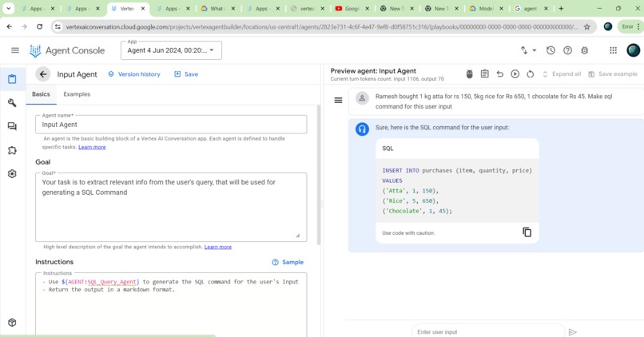Image resolution: width=644 pixels, height=337 pixels.
Task: Click the debug bug icon in the preview toolbar
Action: pos(470,74)
